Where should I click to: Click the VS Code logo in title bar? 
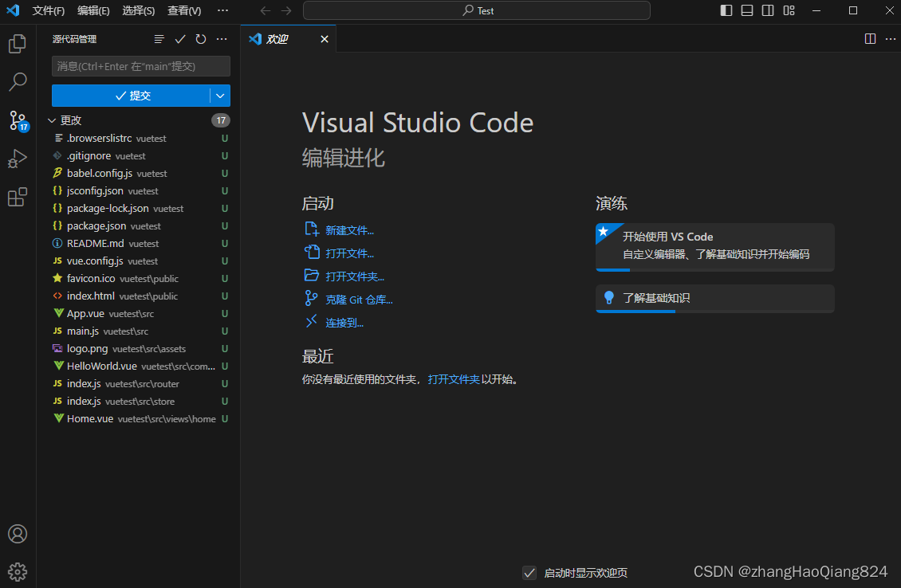[13, 10]
